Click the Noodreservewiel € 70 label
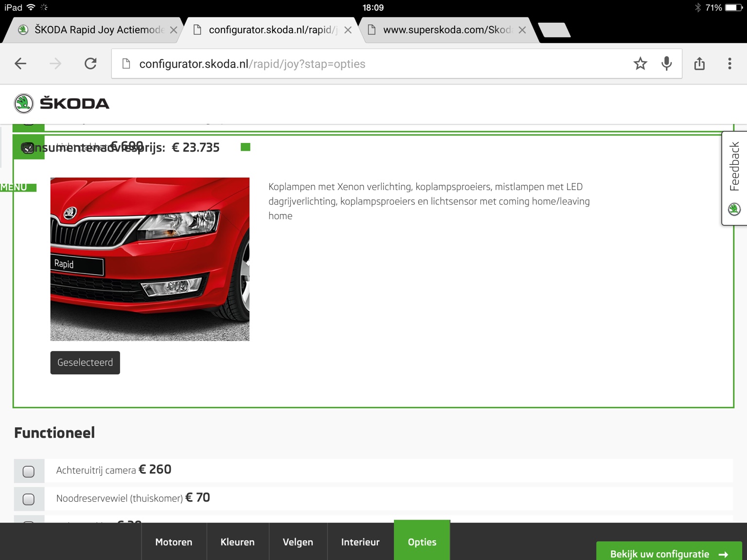Screen dimensions: 747x560 133,498
